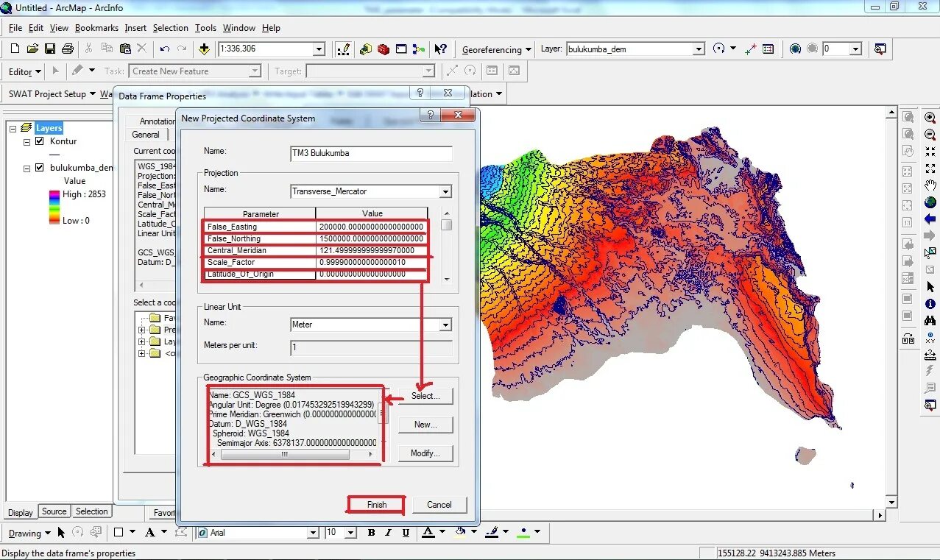The height and width of the screenshot is (560, 940).
Task: Open the Selection menu
Action: click(171, 28)
